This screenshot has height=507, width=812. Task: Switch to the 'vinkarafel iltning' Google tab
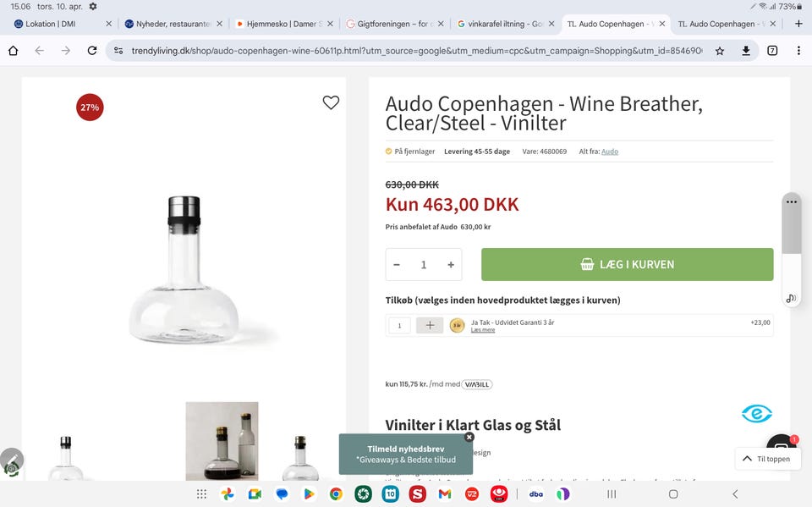[502, 24]
